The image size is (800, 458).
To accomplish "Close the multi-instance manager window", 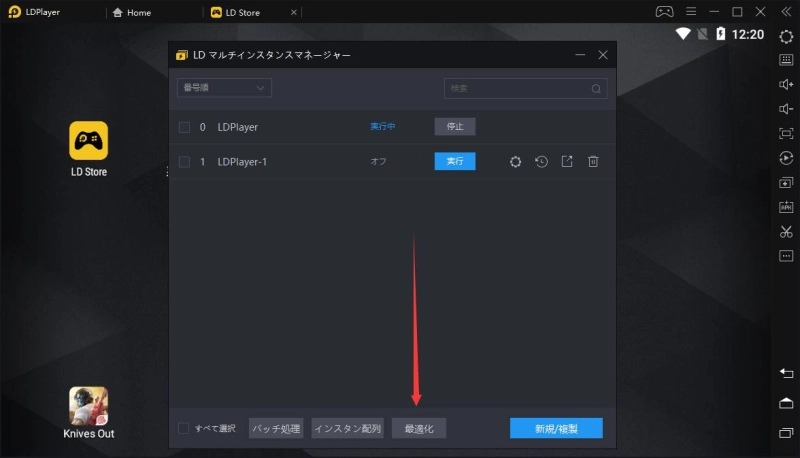I will click(x=603, y=55).
